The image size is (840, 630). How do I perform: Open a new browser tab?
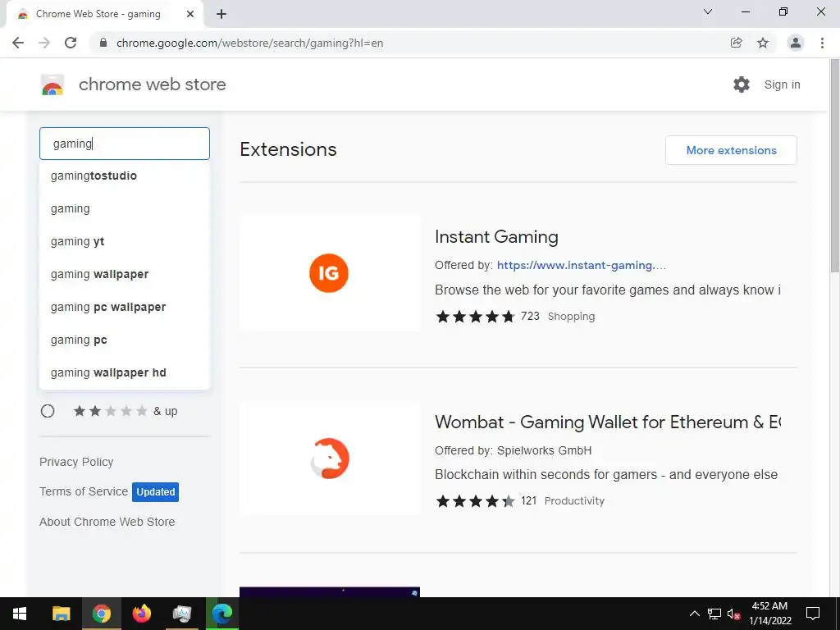point(221,14)
